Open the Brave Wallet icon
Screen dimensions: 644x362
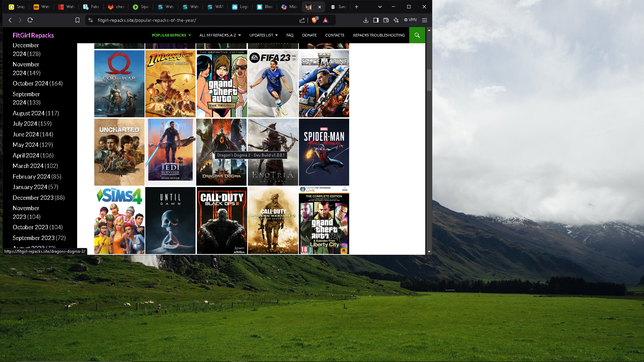click(x=386, y=20)
